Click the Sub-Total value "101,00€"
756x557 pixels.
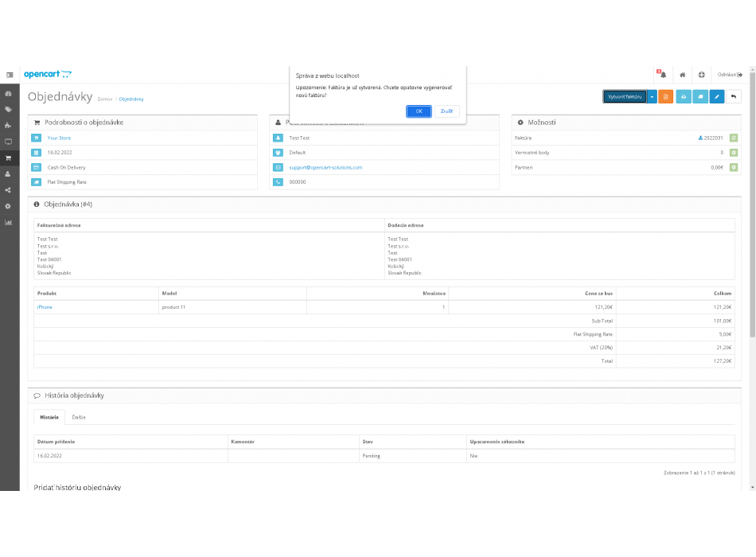point(723,321)
